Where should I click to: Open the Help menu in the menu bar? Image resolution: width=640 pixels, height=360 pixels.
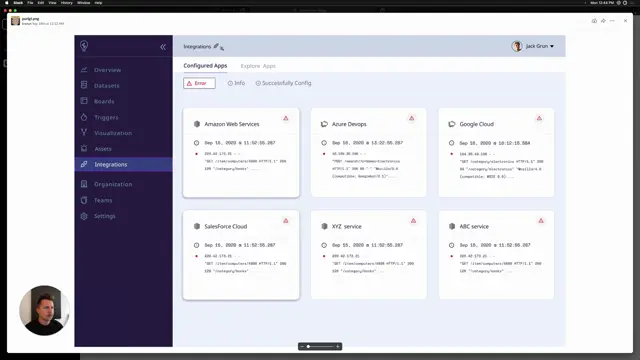(98, 3)
